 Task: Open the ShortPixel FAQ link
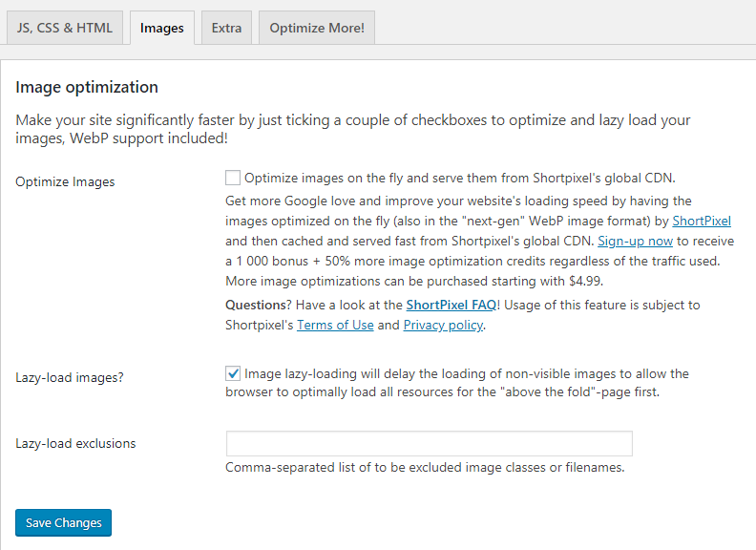[451, 306]
